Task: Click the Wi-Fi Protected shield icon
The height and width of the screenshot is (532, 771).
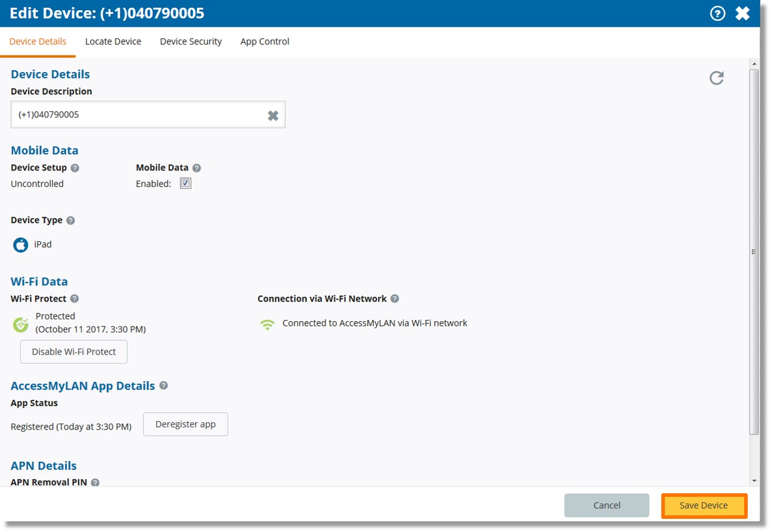Action: 21,324
